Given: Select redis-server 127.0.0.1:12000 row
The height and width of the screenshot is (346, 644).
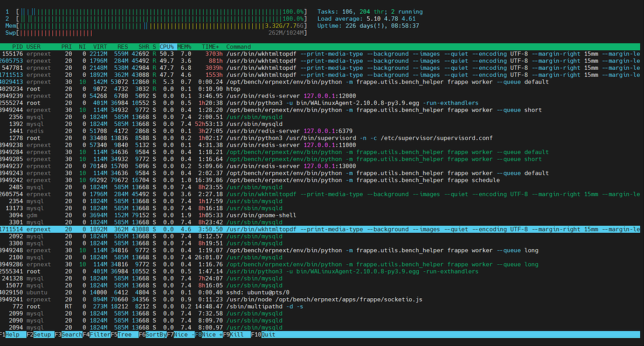Looking at the screenshot, I should pos(320,96).
